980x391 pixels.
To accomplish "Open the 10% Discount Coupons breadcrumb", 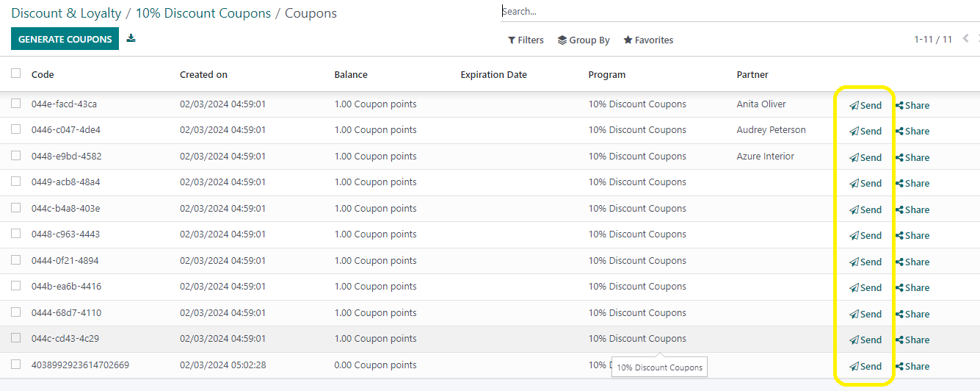I will pyautogui.click(x=203, y=13).
